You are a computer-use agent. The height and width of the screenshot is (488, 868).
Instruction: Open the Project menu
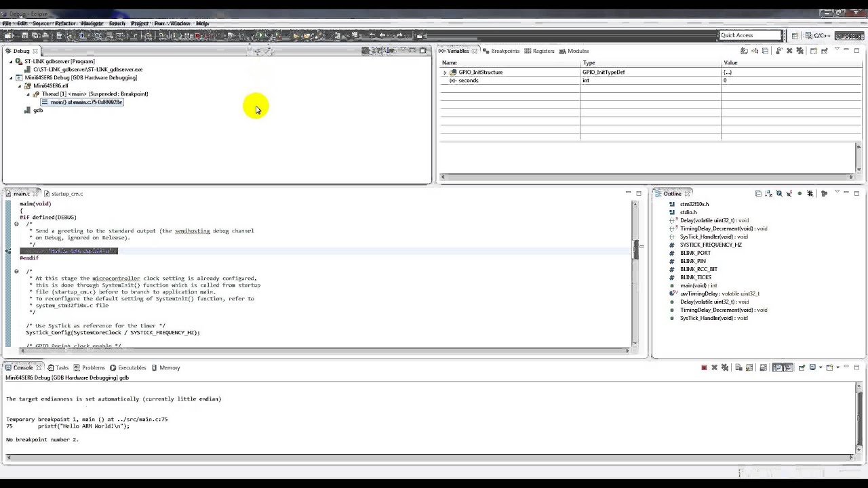coord(140,23)
